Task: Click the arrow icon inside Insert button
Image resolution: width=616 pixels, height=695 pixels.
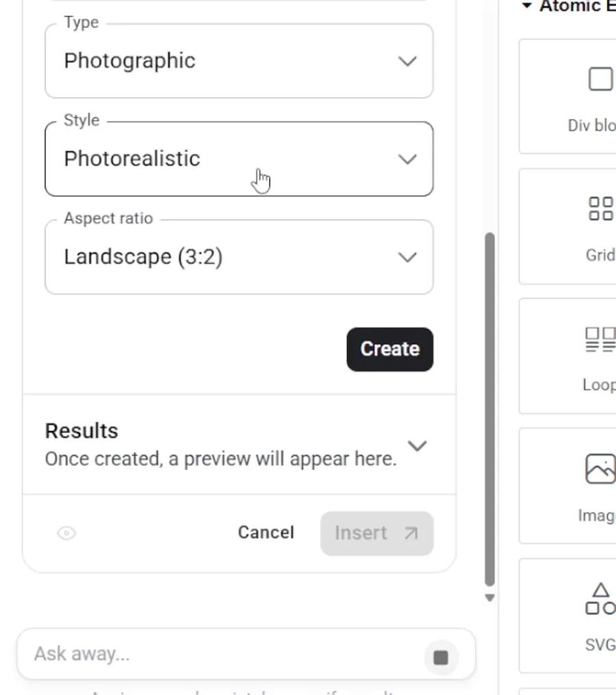Action: tap(411, 533)
